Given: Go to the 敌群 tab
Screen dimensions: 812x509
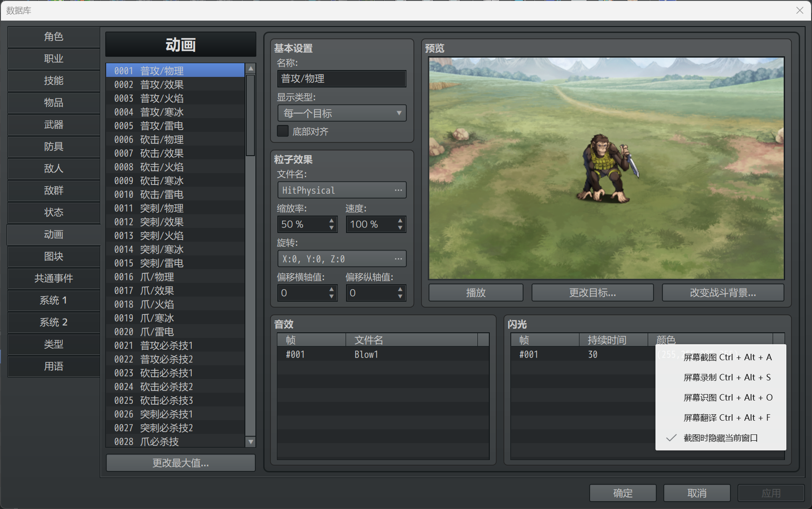Looking at the screenshot, I should click(54, 190).
